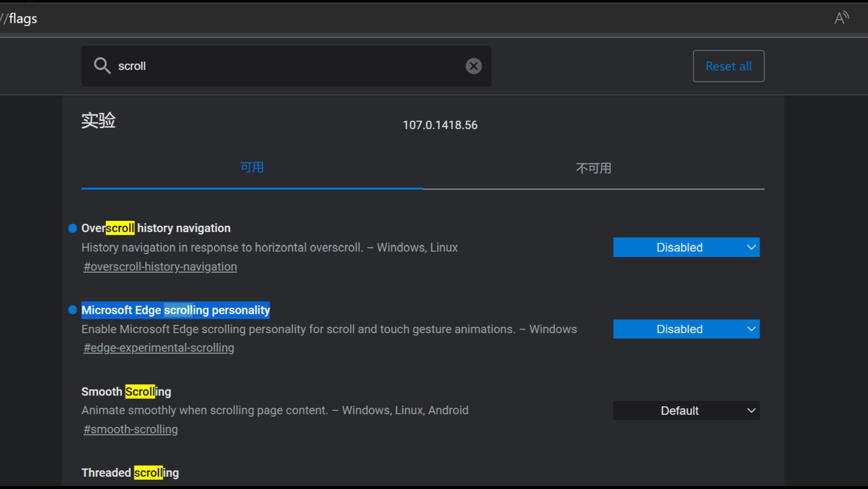Open Microsoft Edge scrolling personality dropdown
This screenshot has height=489, width=868.
tap(686, 329)
